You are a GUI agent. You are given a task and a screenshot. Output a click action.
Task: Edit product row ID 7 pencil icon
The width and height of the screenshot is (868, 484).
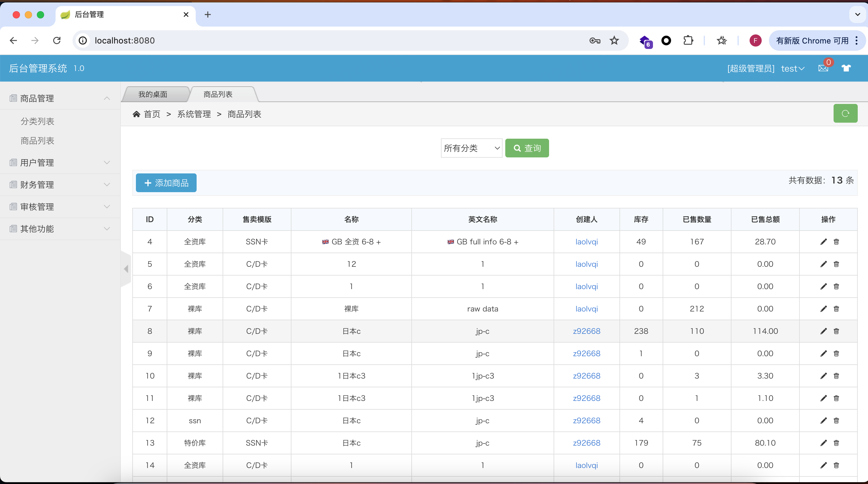pos(823,309)
